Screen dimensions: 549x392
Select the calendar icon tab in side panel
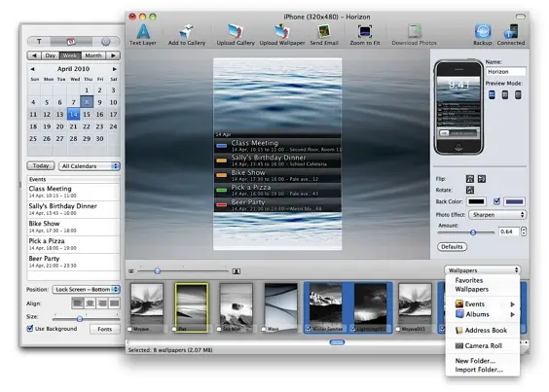click(71, 42)
